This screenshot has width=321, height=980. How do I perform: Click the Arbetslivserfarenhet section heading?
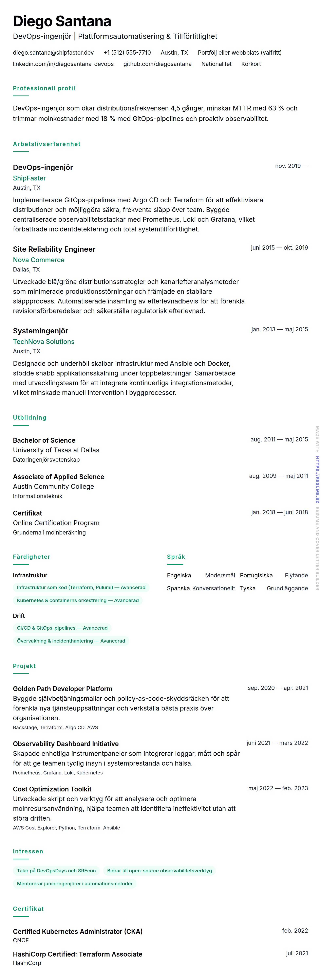(x=46, y=144)
